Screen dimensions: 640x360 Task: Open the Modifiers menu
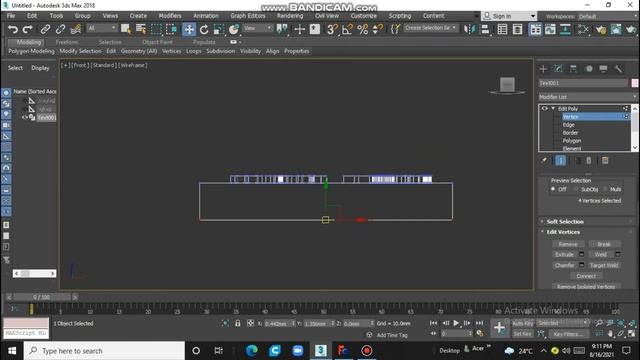(170, 16)
